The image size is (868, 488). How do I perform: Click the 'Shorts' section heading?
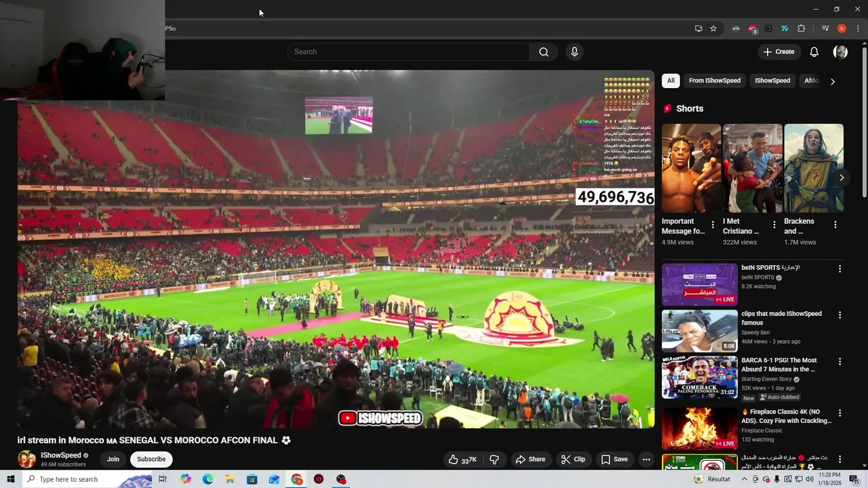tap(690, 108)
